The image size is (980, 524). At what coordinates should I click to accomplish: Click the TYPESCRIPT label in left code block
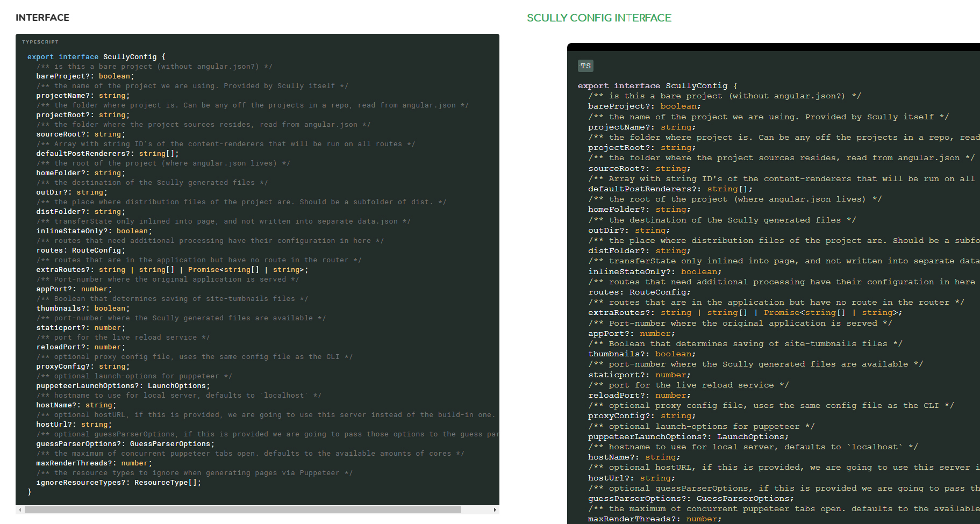40,42
